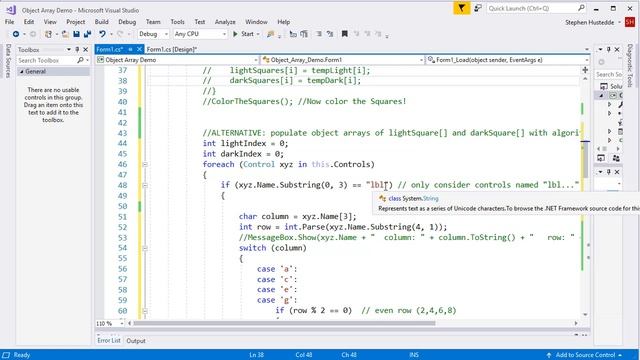Toggle auto-hide pin on Toolbox panel
Viewport: 640px width, 360px height.
coord(77,49)
